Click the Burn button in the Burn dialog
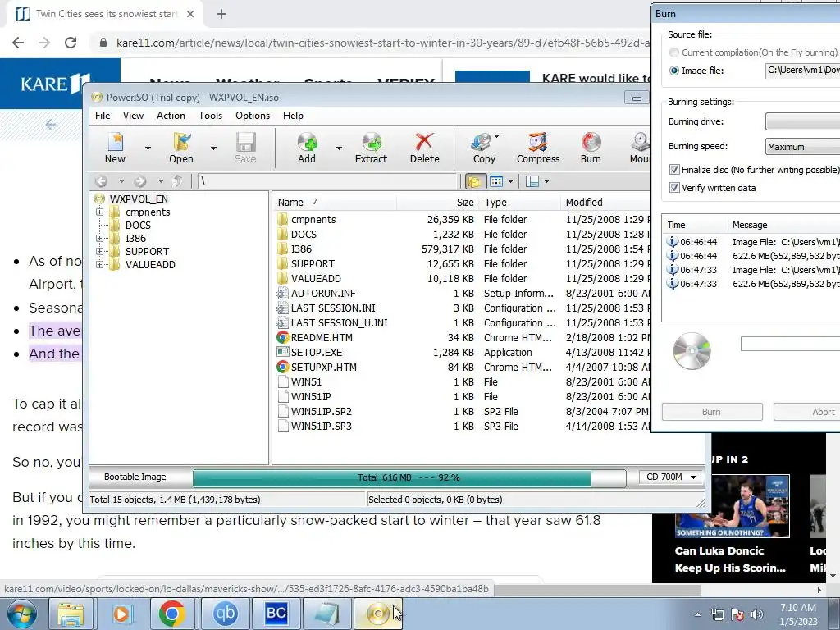 click(712, 412)
